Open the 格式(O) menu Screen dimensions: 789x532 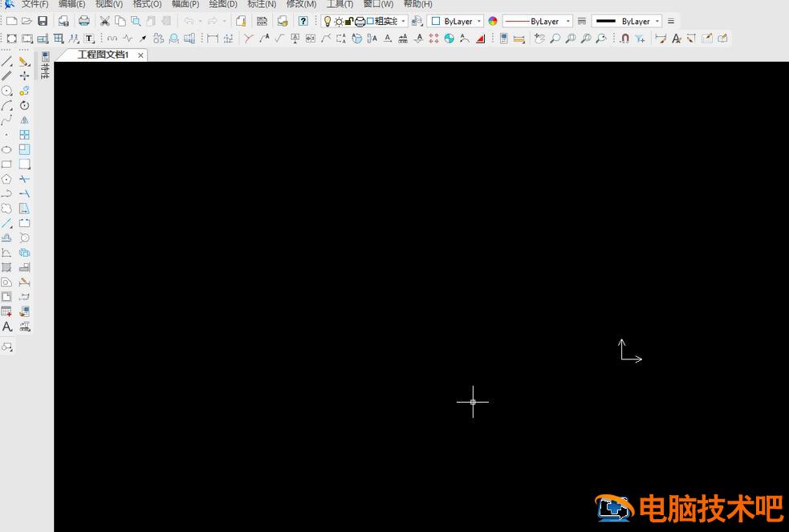pos(148,4)
